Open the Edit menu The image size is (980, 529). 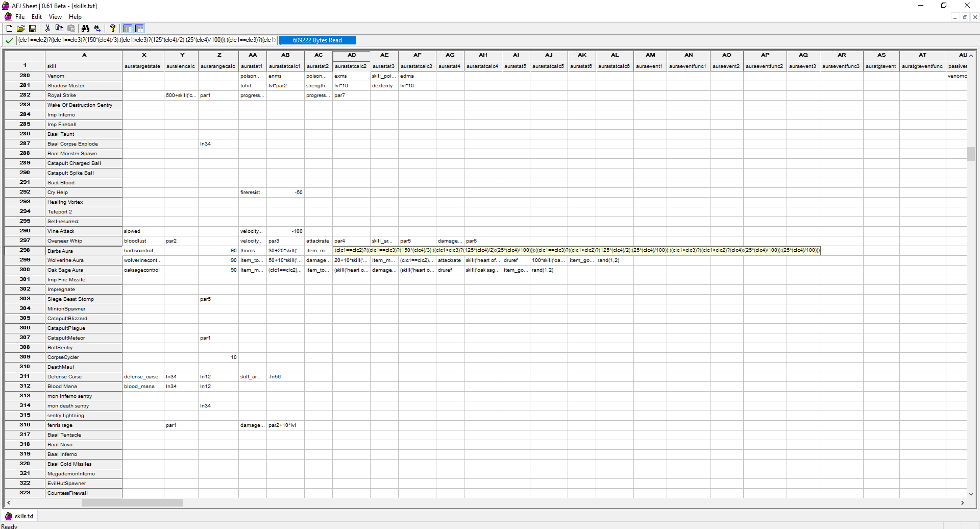tap(37, 17)
